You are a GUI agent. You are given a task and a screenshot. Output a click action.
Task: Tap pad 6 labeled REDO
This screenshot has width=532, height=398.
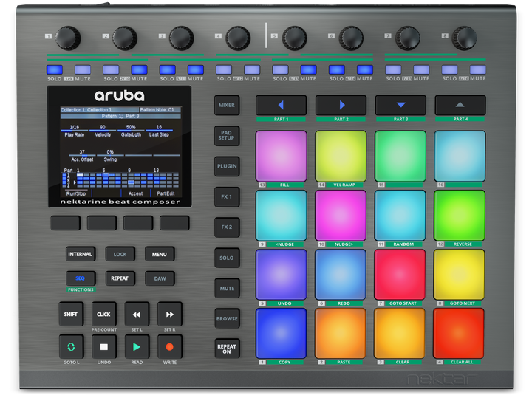pyautogui.click(x=341, y=275)
